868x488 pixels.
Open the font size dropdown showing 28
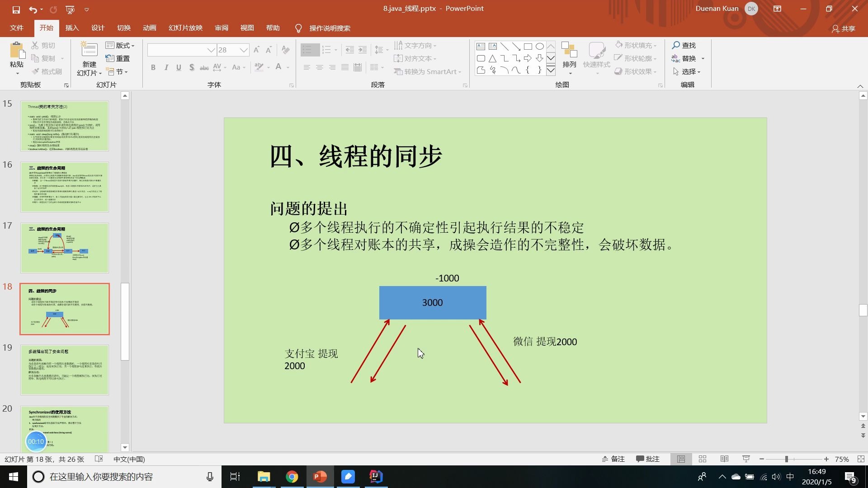(x=244, y=50)
